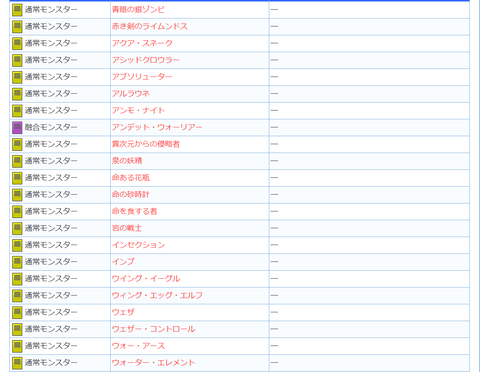This screenshot has width=480, height=372.
Task: Follow the アクア・スネーク link
Action: pos(142,43)
